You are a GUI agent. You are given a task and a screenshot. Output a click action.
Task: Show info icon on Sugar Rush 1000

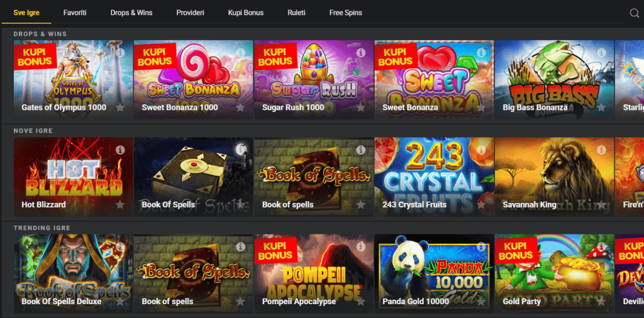tap(361, 53)
